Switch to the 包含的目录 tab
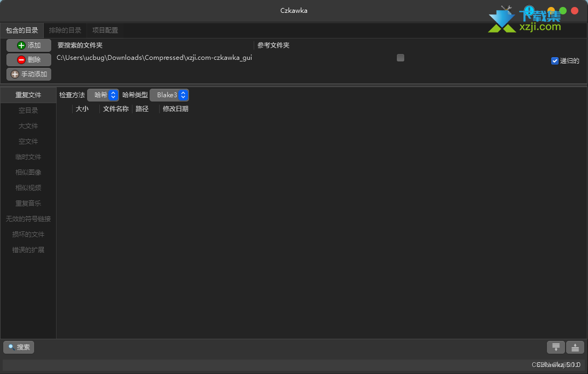The height and width of the screenshot is (374, 588). [22, 30]
